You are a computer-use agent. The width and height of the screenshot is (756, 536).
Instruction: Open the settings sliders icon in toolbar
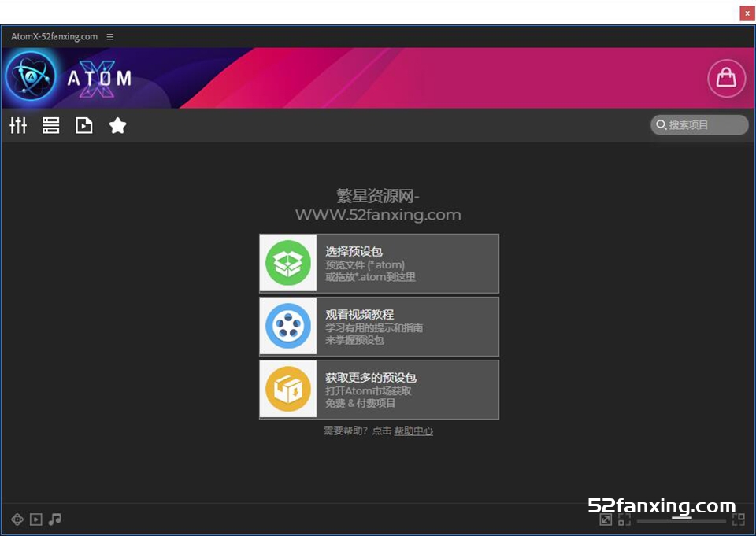pyautogui.click(x=18, y=125)
